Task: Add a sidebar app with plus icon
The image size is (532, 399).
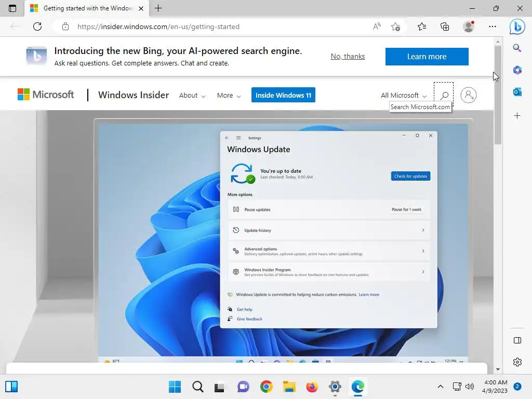Action: (x=517, y=116)
